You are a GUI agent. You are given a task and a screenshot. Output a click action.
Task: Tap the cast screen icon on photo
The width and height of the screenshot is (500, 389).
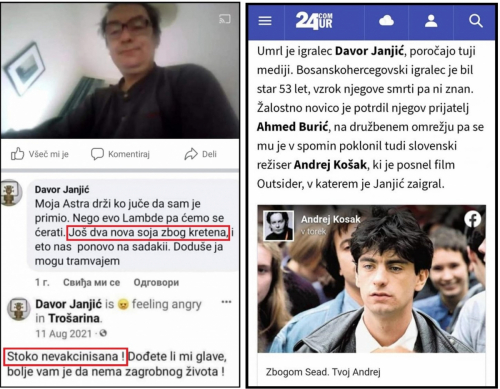click(x=225, y=19)
